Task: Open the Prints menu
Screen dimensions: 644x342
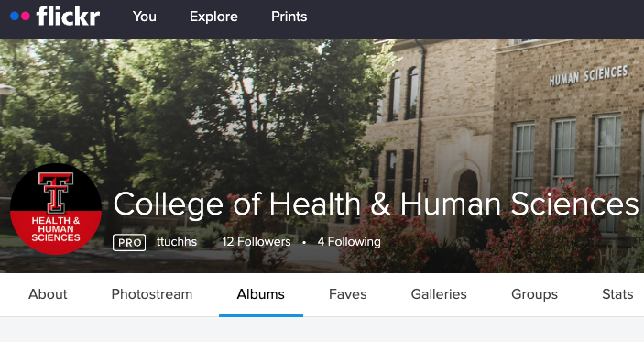Action: 289,17
